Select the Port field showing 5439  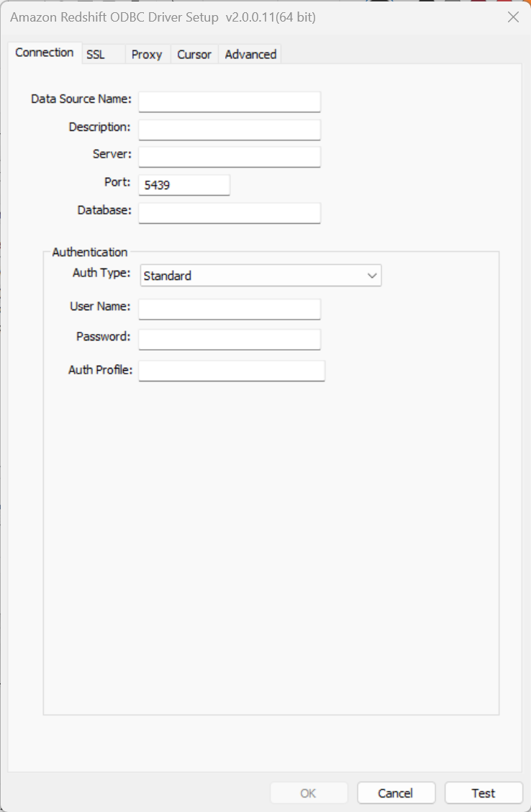[x=183, y=185]
